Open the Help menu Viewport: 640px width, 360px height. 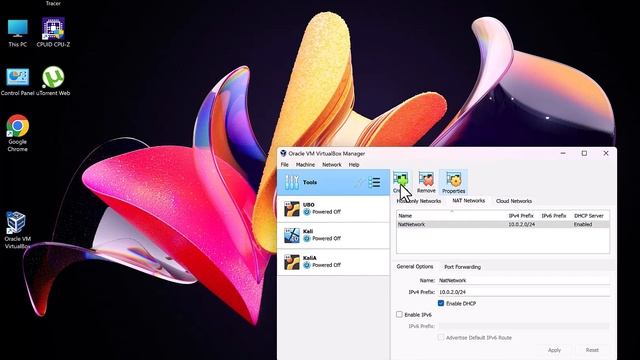[x=354, y=165]
